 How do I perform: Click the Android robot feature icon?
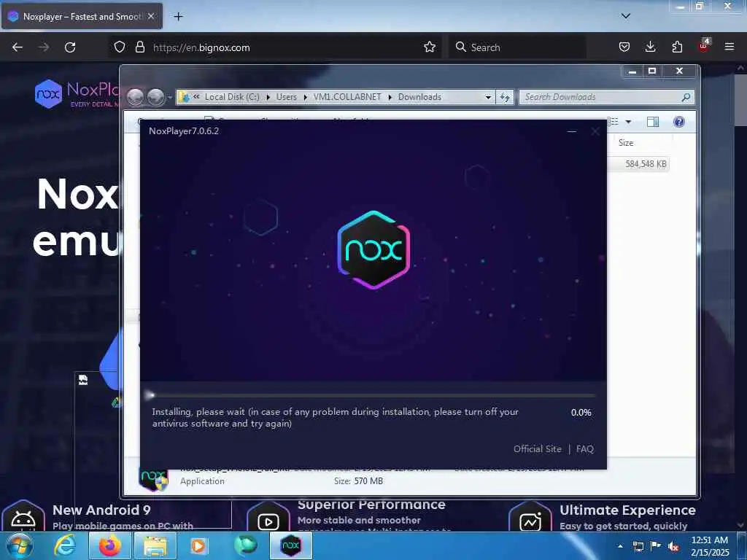pyautogui.click(x=23, y=517)
